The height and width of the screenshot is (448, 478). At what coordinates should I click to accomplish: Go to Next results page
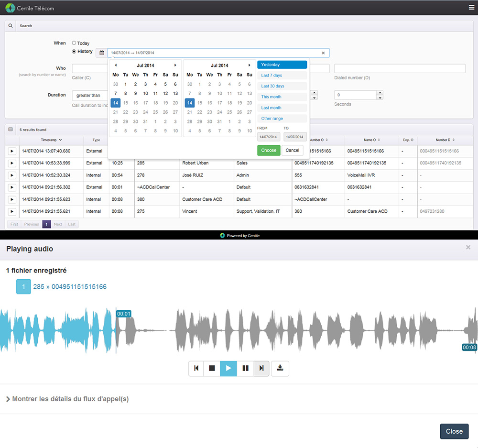(x=58, y=224)
